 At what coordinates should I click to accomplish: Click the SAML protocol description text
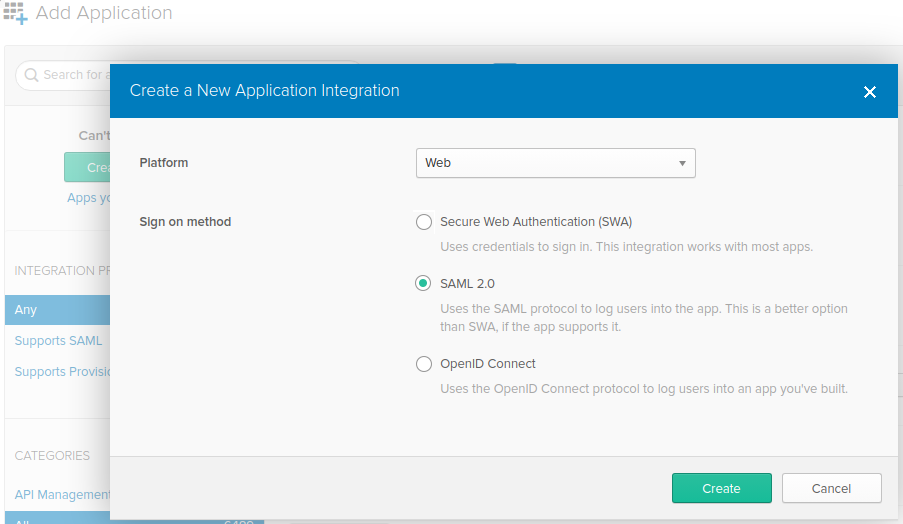[x=644, y=317]
